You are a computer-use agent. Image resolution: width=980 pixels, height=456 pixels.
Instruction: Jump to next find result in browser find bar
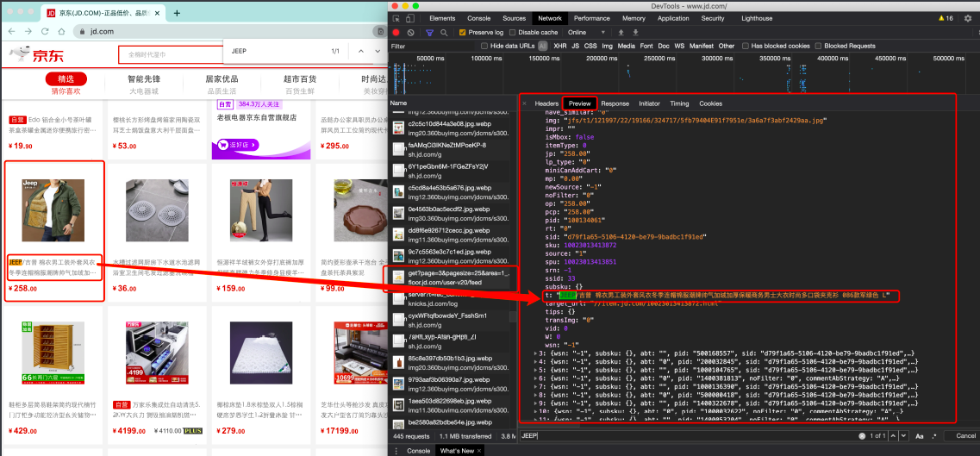[x=378, y=51]
